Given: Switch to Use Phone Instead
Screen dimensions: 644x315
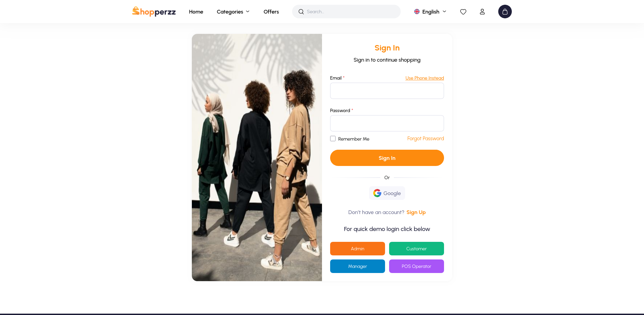Looking at the screenshot, I should point(424,78).
